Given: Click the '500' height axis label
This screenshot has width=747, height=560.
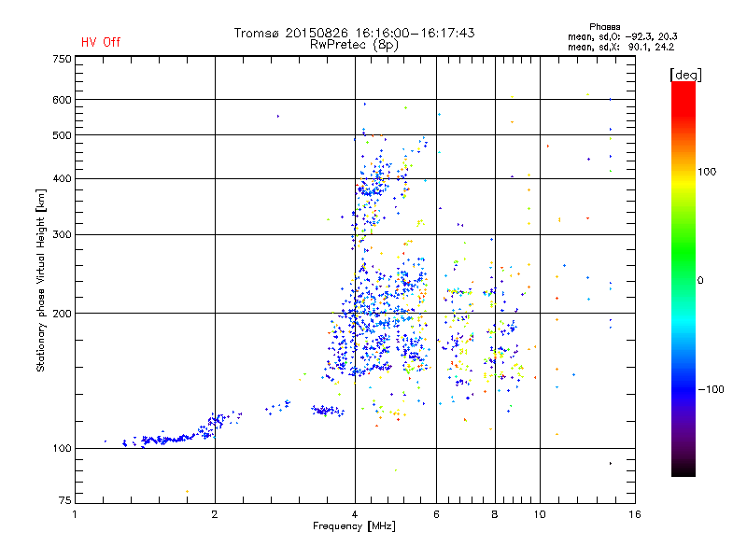Looking at the screenshot, I should pyautogui.click(x=62, y=135).
